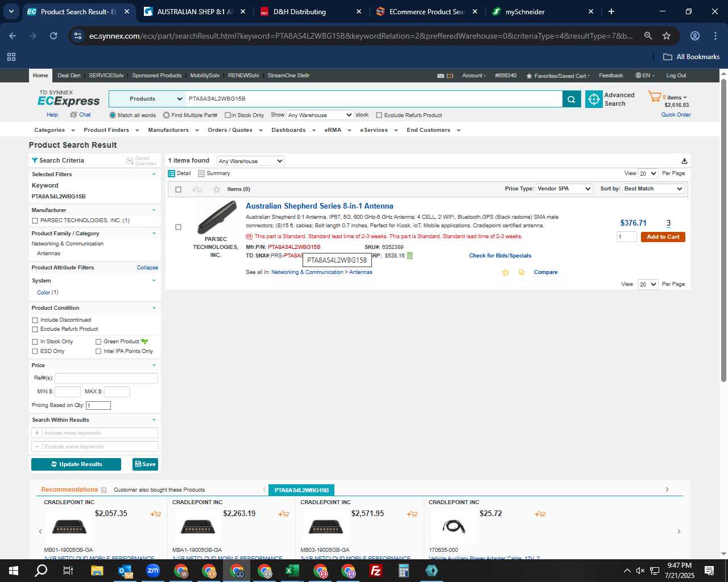Check Exclude Refurb Product near stock dropdown
Viewport: 728px width, 582px height.
[379, 115]
